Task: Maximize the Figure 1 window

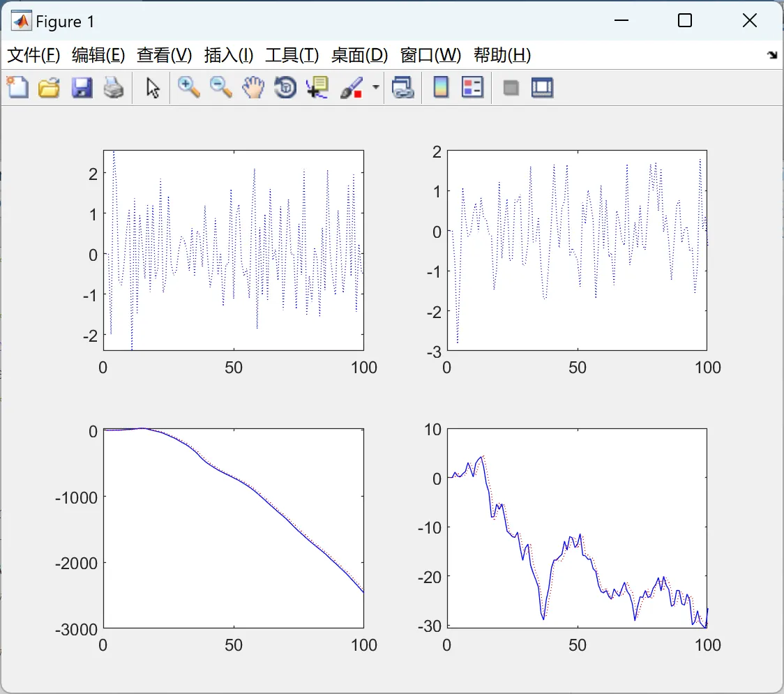Action: point(685,20)
